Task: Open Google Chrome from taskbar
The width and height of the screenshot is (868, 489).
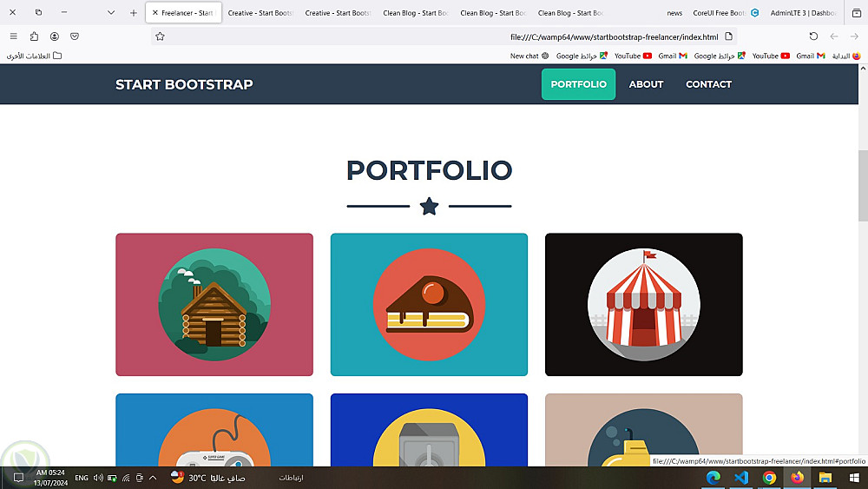Action: [769, 478]
